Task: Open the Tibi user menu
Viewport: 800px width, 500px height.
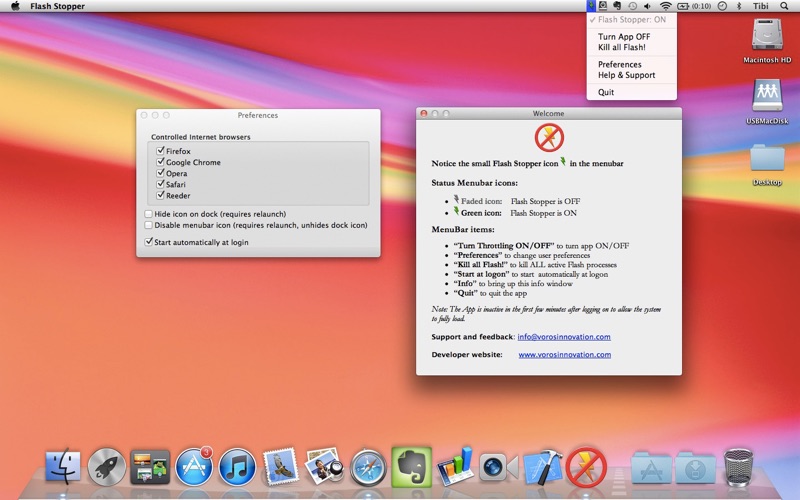Action: click(x=760, y=6)
